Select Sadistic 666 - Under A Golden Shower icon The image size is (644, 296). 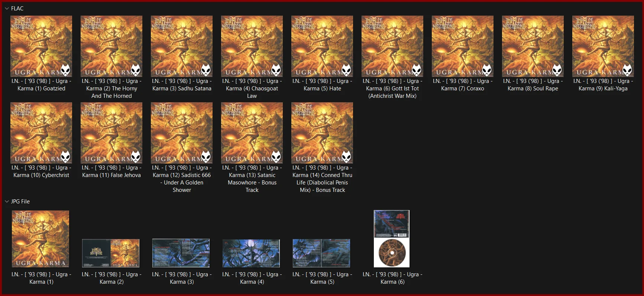coord(182,133)
